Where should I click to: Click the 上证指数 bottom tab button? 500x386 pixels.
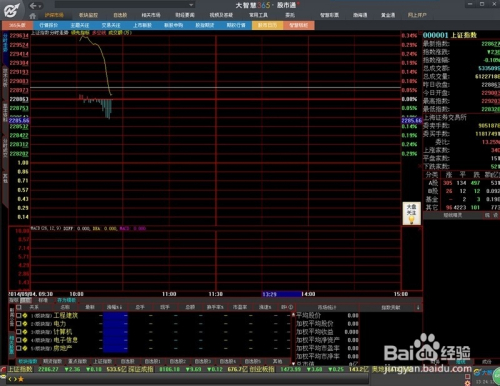point(102,361)
